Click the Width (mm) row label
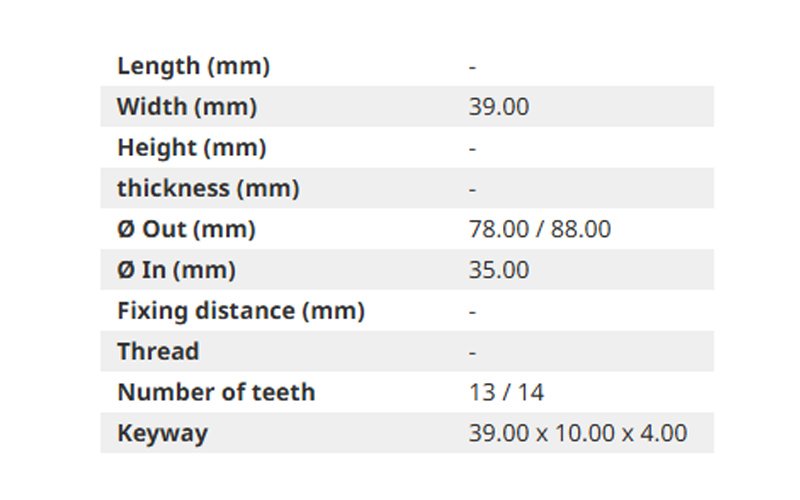Screen dimensions: 800x500 [x=187, y=107]
